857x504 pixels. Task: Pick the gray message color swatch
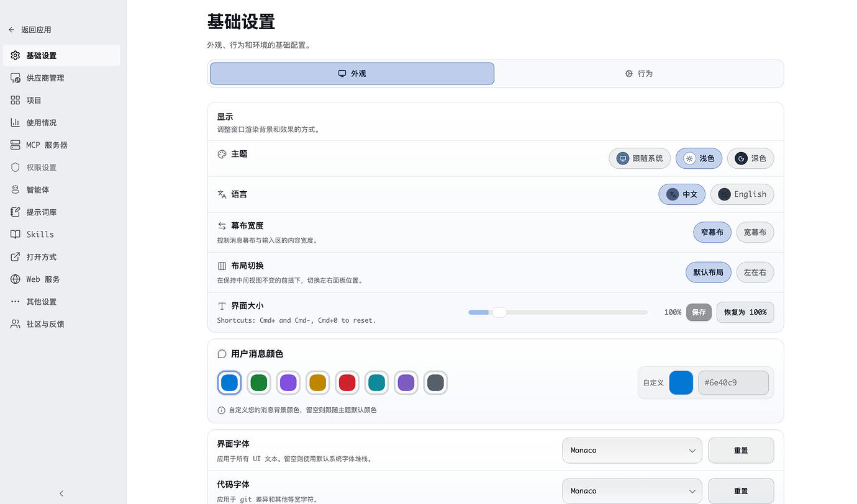[435, 383]
